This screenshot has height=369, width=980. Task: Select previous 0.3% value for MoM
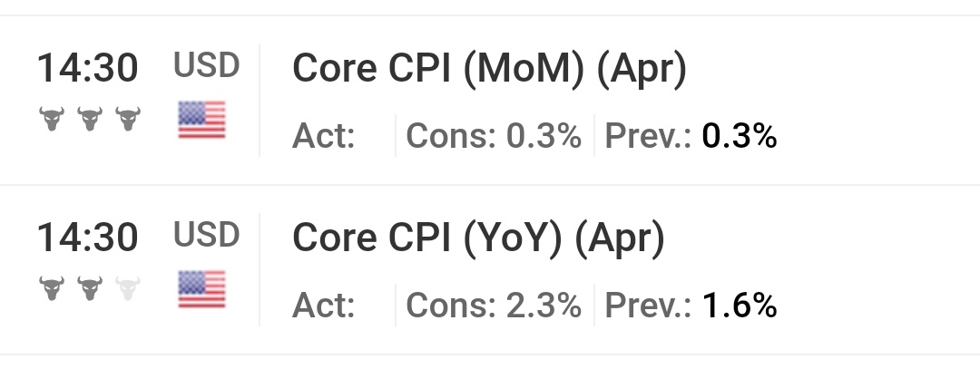740,135
